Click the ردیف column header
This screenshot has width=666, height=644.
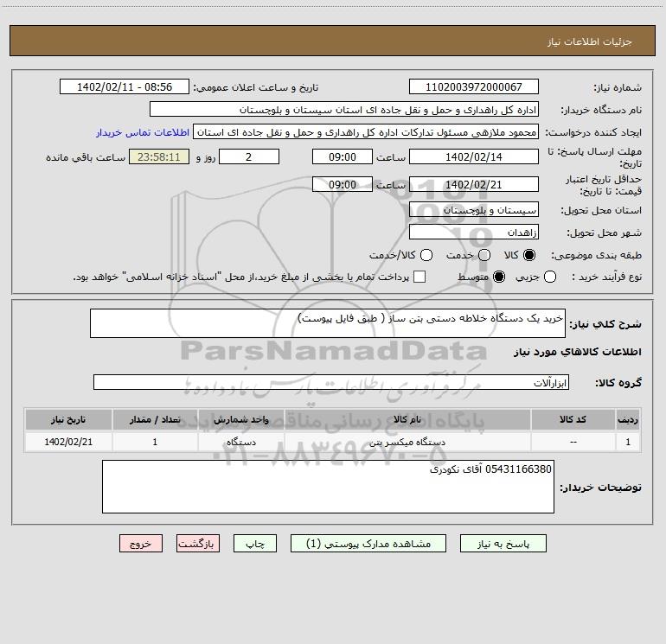click(628, 419)
